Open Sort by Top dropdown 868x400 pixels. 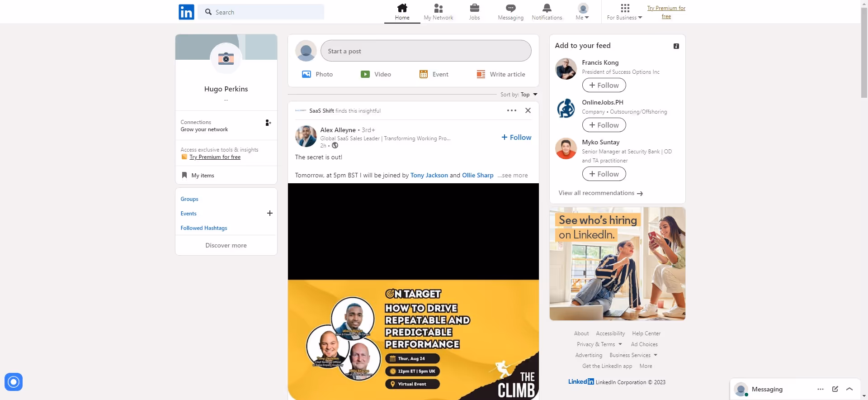[519, 95]
